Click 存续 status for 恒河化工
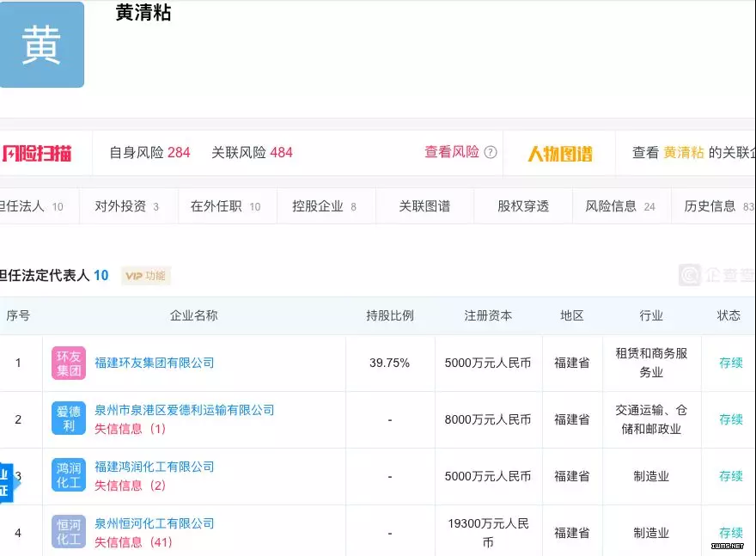This screenshot has width=756, height=556. 731,533
